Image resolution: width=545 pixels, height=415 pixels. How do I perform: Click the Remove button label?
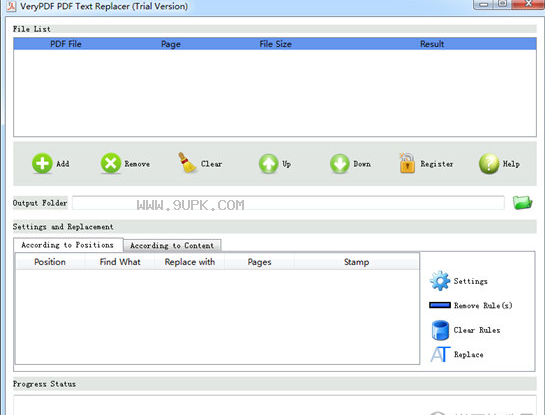pos(137,164)
